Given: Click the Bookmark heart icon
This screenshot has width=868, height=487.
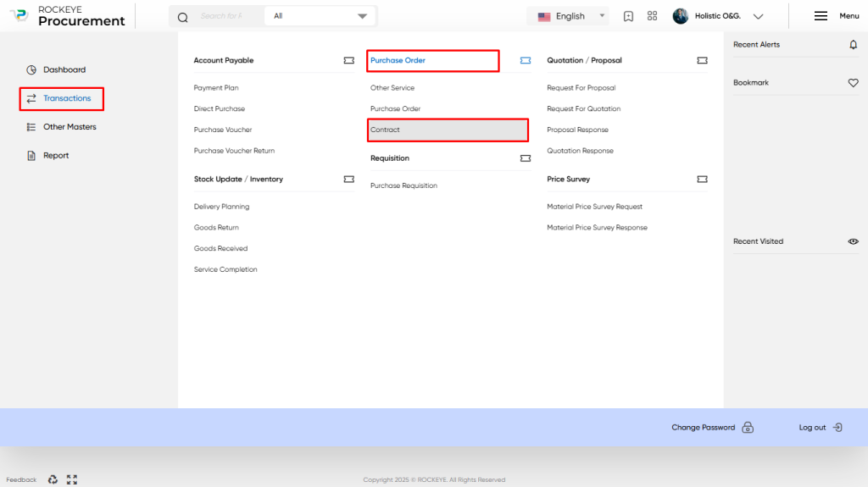Looking at the screenshot, I should pyautogui.click(x=853, y=83).
